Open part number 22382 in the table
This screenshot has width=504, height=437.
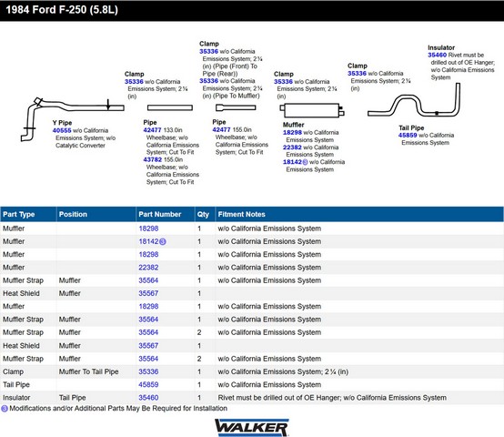click(148, 268)
